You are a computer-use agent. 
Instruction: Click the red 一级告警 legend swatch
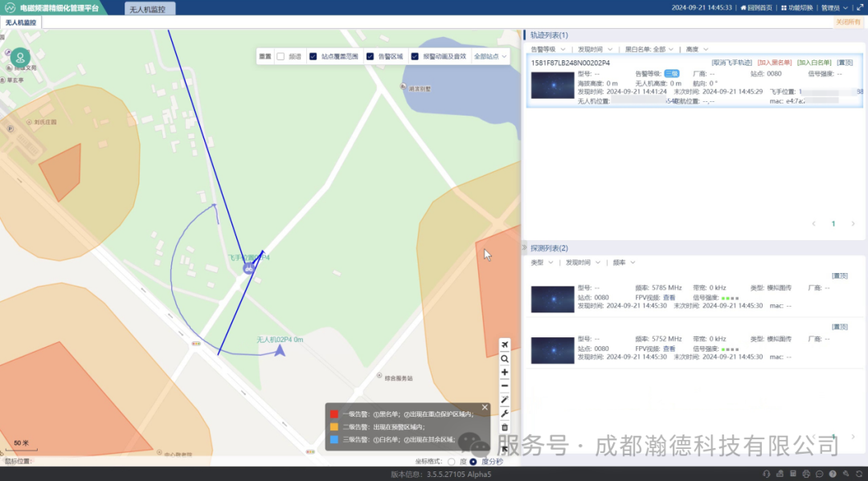tap(334, 414)
